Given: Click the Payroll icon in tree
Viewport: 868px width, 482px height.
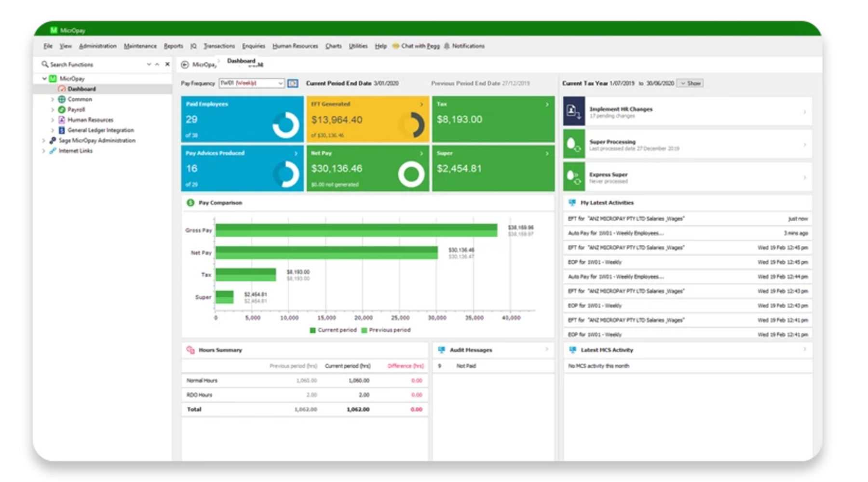Looking at the screenshot, I should coord(62,109).
